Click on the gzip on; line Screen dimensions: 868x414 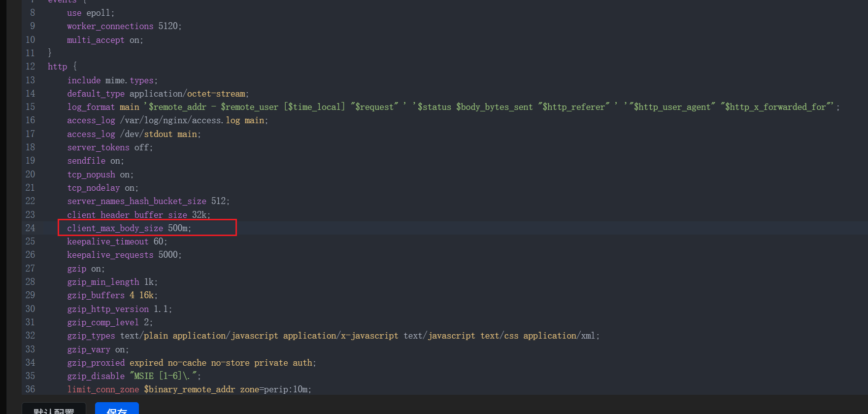pos(86,269)
